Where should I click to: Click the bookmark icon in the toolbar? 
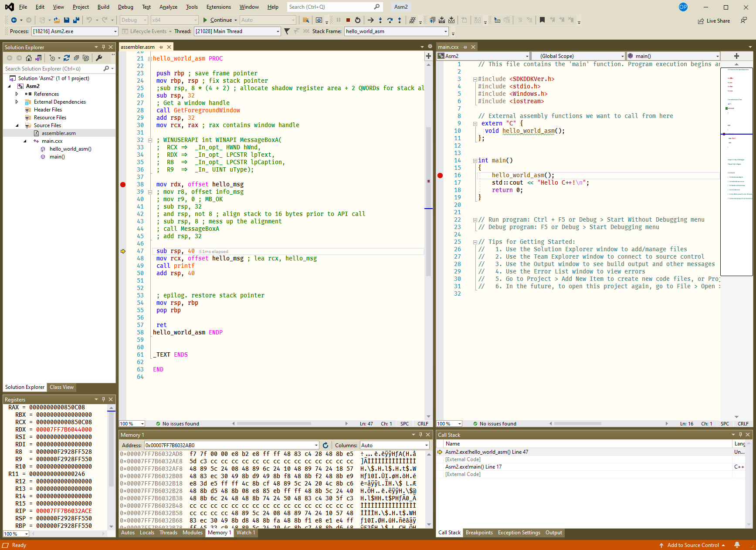click(x=542, y=20)
